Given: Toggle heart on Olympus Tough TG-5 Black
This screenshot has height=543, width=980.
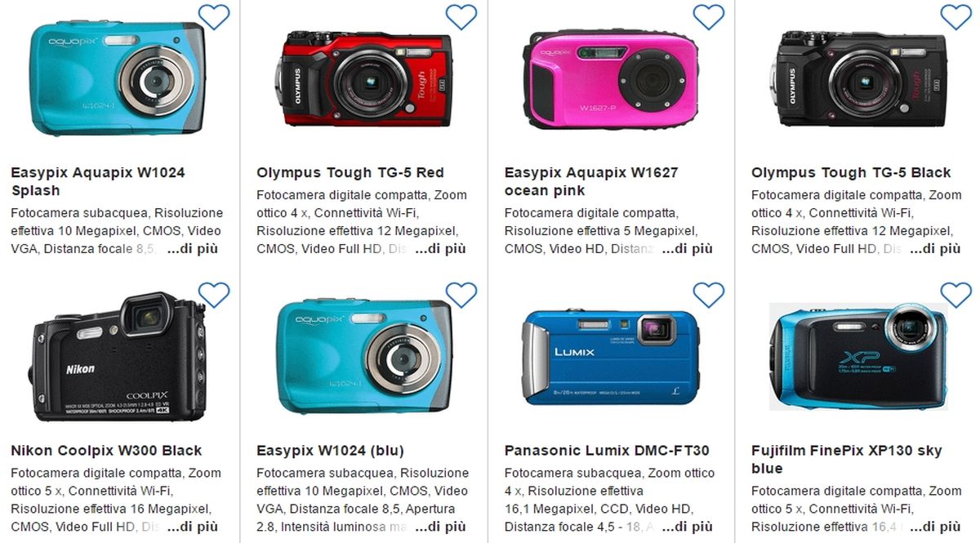Looking at the screenshot, I should point(956,16).
